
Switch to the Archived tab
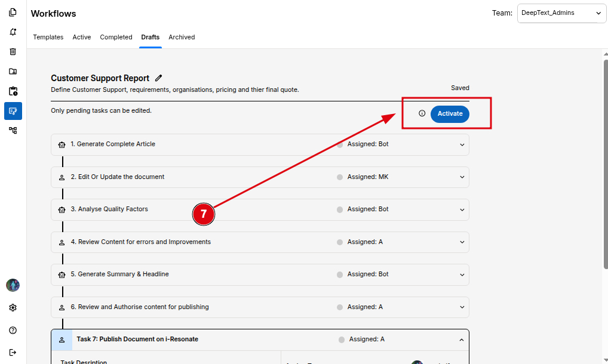[182, 37]
